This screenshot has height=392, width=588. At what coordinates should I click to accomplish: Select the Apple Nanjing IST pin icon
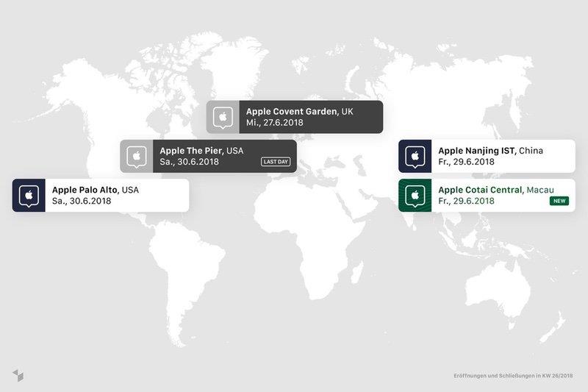point(415,156)
